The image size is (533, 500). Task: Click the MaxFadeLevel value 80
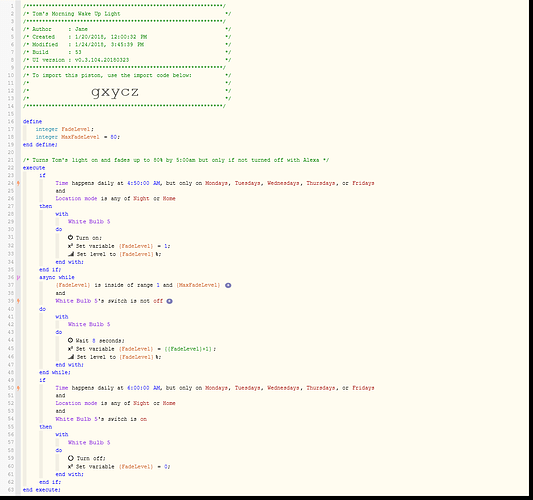[x=114, y=137]
